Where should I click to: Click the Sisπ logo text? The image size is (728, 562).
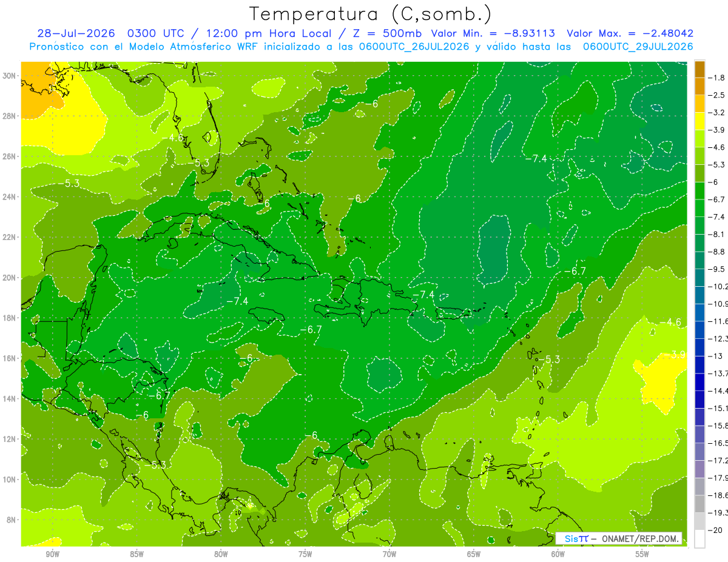pos(576,538)
